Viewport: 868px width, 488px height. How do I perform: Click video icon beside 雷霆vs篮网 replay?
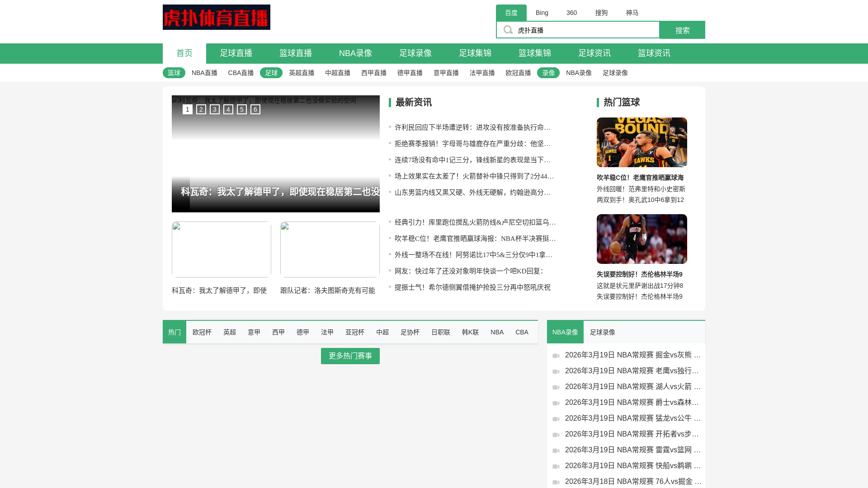556,450
